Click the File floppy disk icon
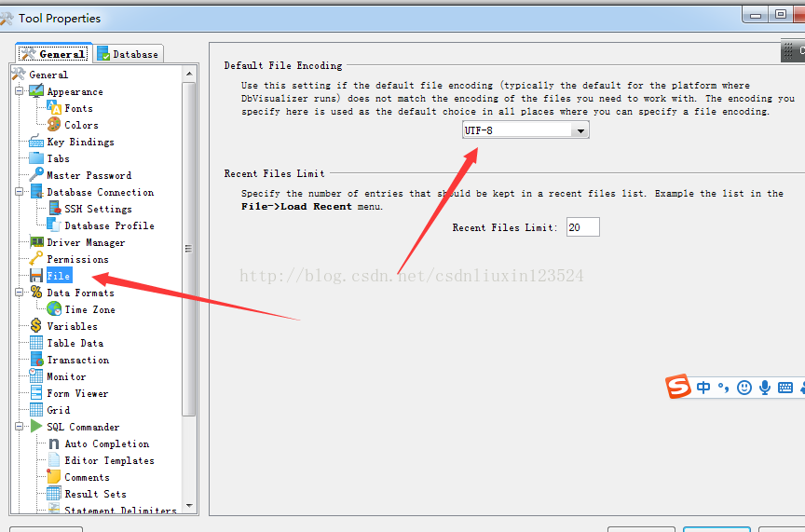This screenshot has width=805, height=532. (36, 276)
